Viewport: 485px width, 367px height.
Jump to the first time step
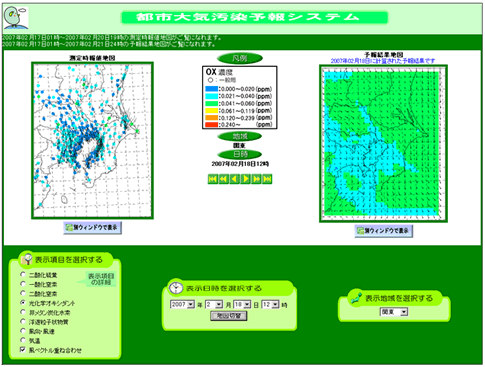pyautogui.click(x=212, y=179)
